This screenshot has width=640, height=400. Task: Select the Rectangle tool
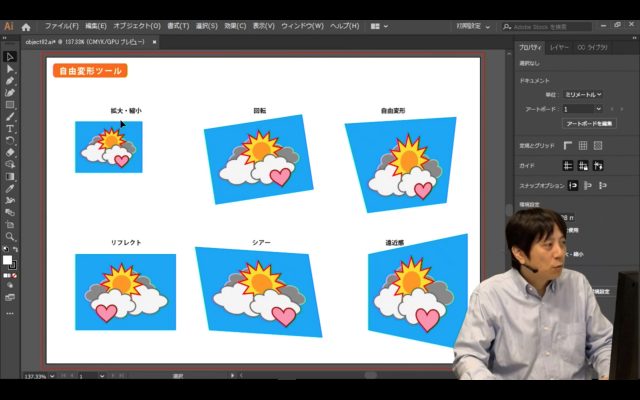10,105
